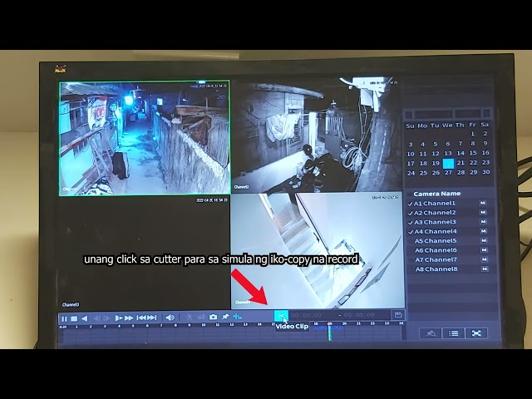Select the highlighted day 20 in calendar
The width and height of the screenshot is (532, 399).
448,163
